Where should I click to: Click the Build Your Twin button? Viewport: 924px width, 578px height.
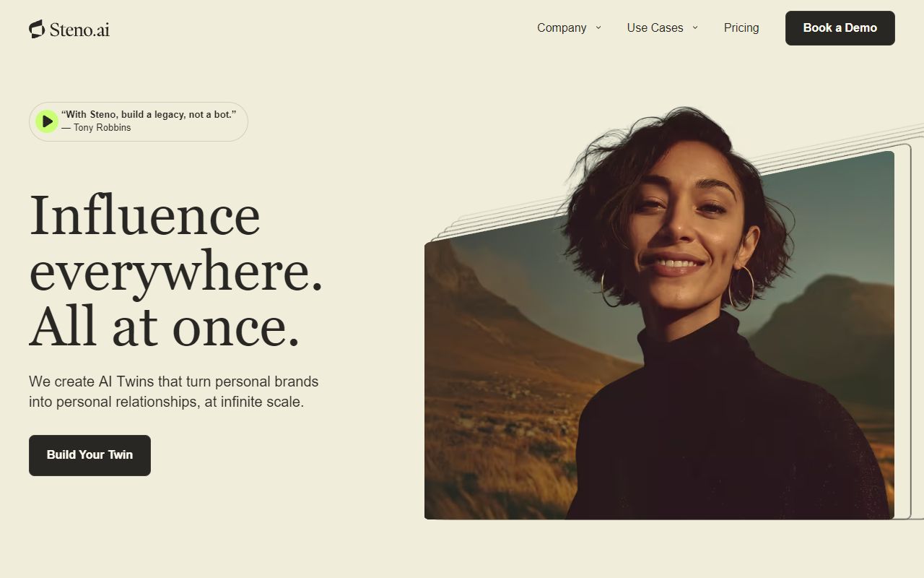[90, 455]
